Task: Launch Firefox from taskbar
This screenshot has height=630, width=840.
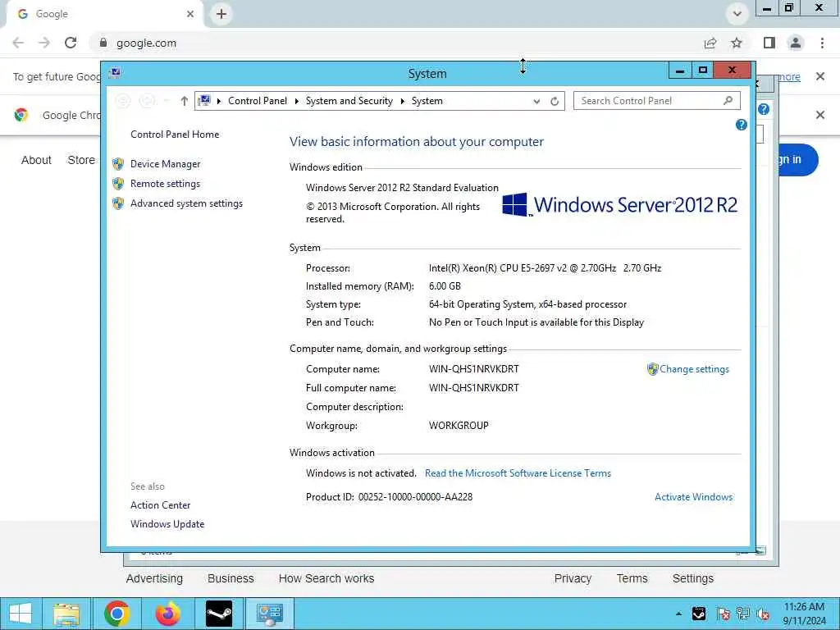Action: coord(167,614)
